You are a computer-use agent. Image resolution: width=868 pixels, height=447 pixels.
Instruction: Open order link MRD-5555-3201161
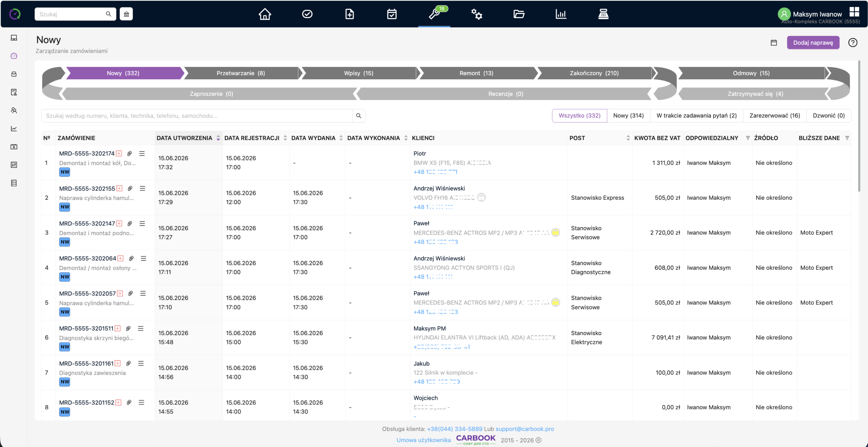[86, 364]
